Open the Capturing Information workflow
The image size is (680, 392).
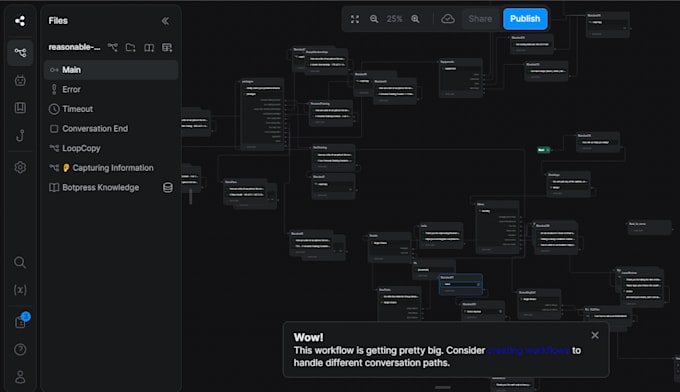[111, 168]
